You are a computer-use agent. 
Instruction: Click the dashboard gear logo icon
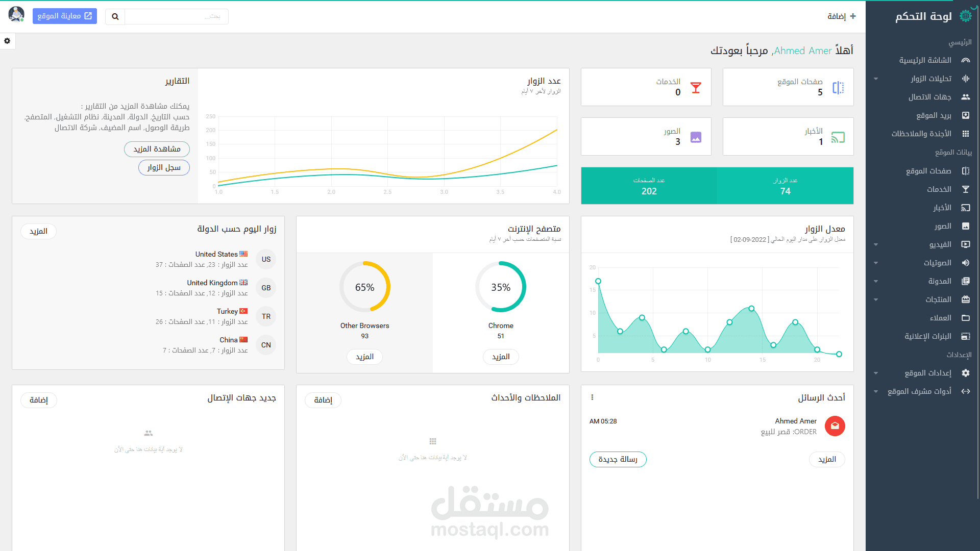click(x=966, y=16)
